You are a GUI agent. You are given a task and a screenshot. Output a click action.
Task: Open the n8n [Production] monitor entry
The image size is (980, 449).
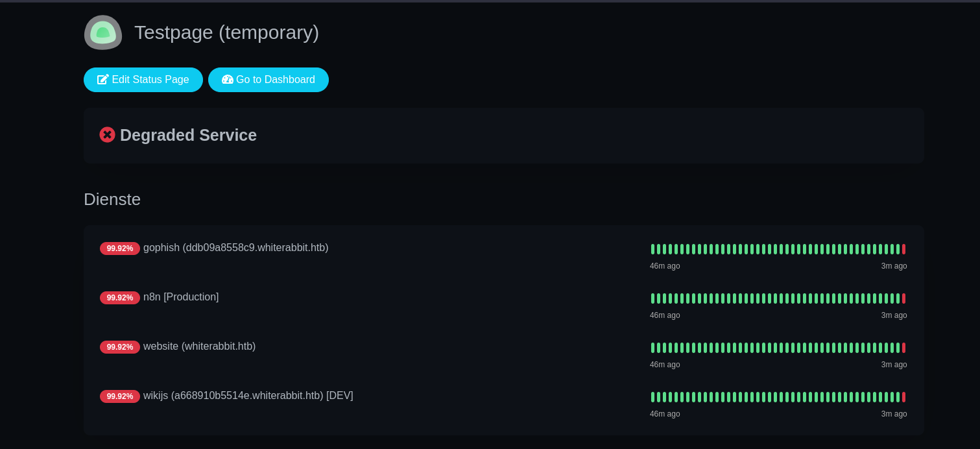click(181, 297)
